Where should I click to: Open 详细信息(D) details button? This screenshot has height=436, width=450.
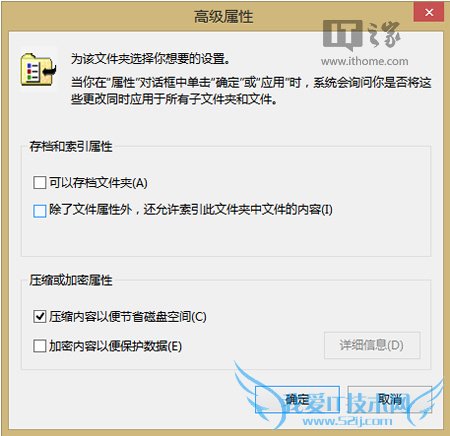(x=372, y=345)
